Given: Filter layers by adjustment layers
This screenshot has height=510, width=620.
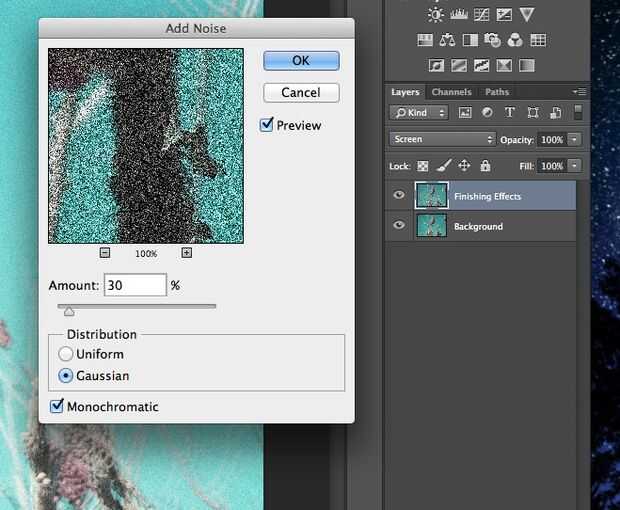Looking at the screenshot, I should 487,113.
